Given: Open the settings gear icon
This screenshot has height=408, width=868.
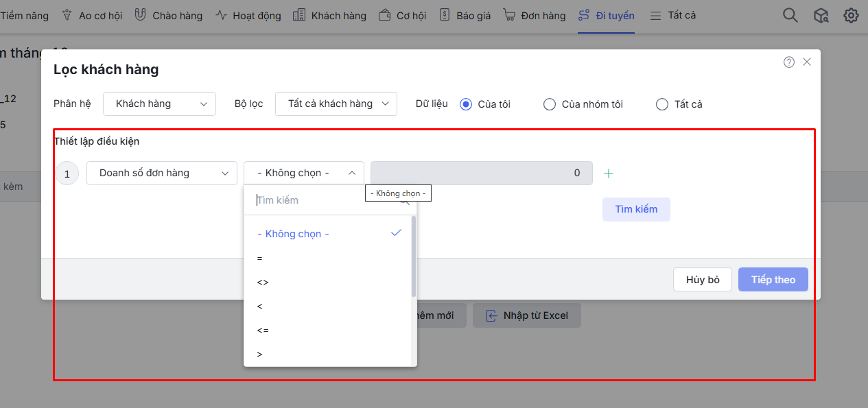Looking at the screenshot, I should [x=851, y=16].
